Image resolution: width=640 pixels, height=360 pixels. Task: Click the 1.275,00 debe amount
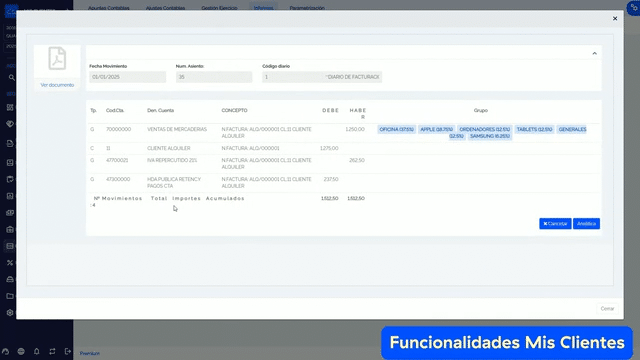pyautogui.click(x=329, y=148)
